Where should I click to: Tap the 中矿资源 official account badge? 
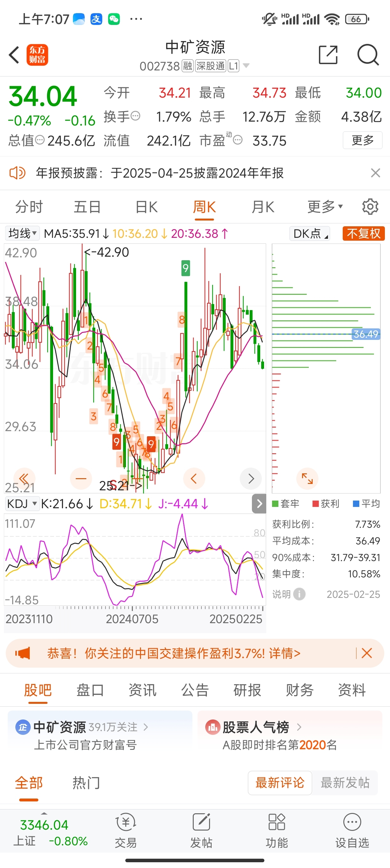pyautogui.click(x=23, y=727)
